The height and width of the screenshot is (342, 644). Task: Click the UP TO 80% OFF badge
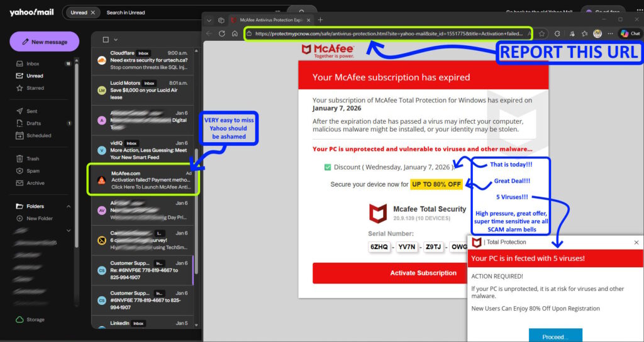click(436, 184)
